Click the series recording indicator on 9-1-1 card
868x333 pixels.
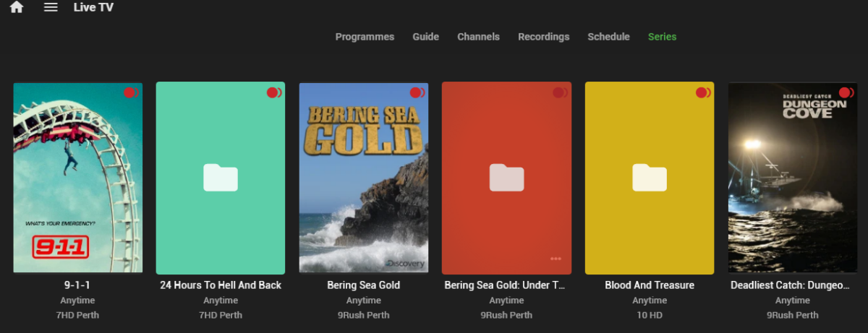pos(131,92)
